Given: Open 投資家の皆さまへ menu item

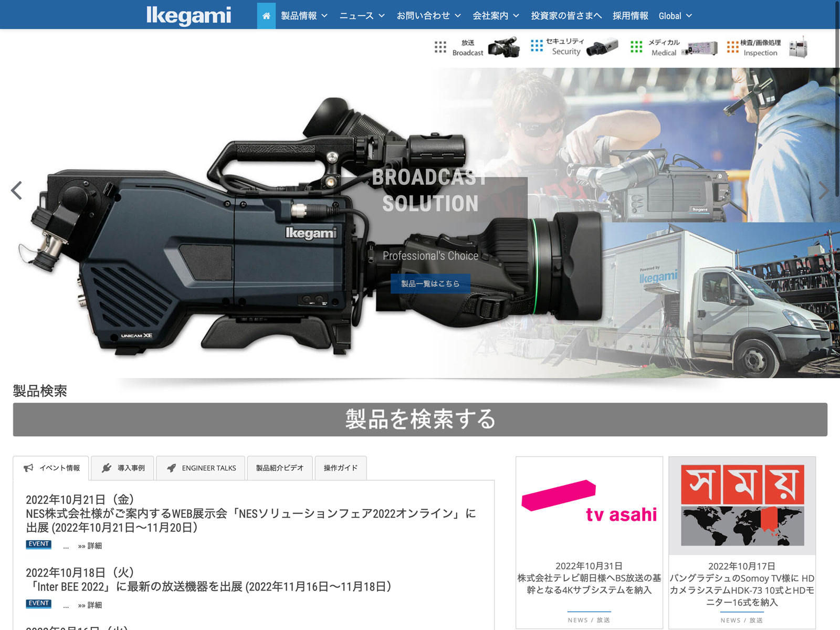Looking at the screenshot, I should (x=566, y=16).
